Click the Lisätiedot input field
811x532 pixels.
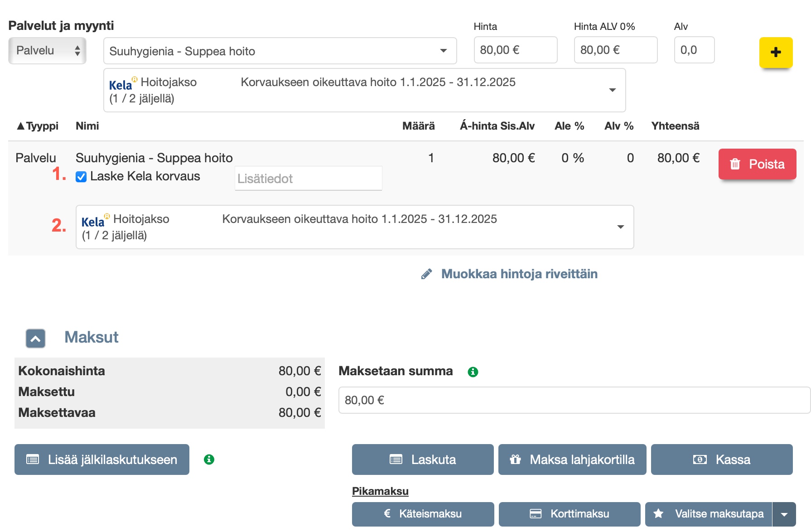pos(308,179)
